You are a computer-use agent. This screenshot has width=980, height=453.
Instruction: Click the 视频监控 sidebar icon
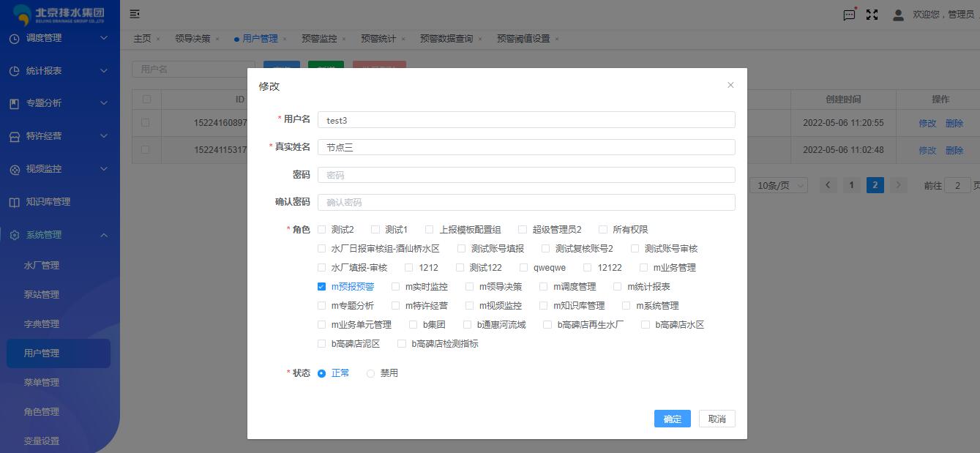15,169
